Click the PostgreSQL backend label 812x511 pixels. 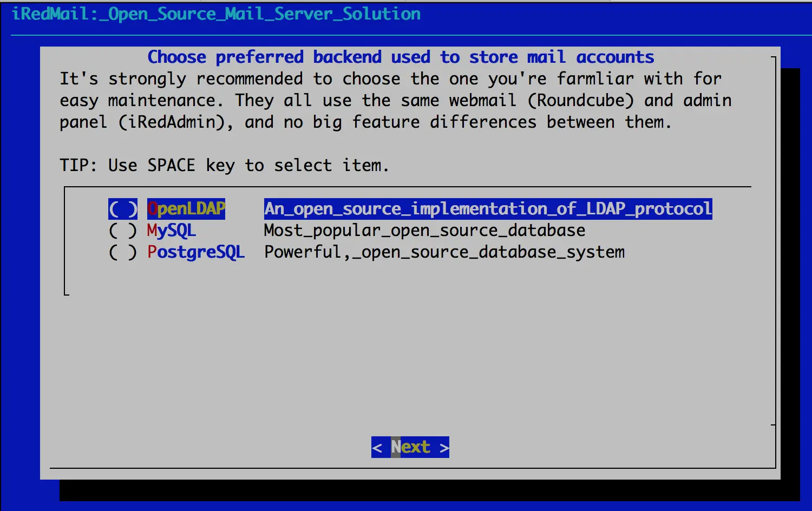196,252
